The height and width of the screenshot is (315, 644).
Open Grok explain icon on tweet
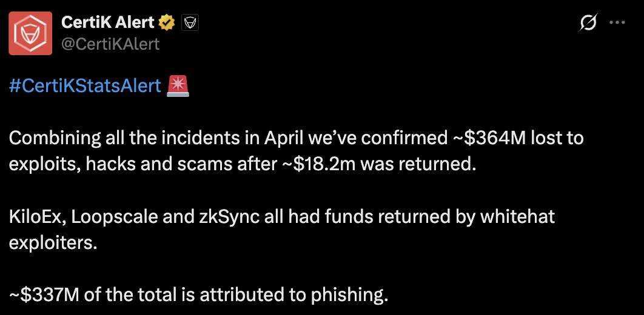coord(588,22)
